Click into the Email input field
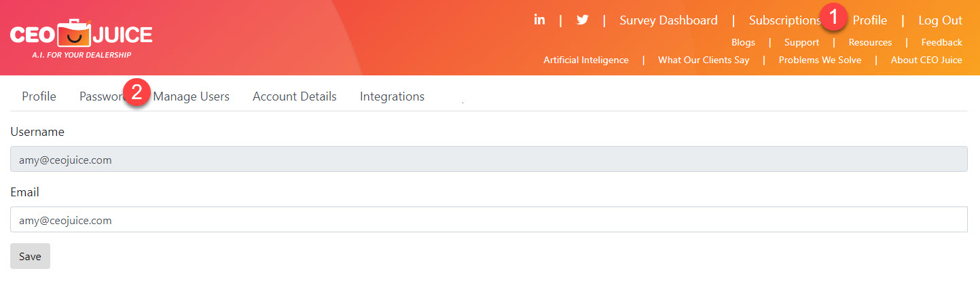This screenshot has width=980, height=288. [489, 219]
